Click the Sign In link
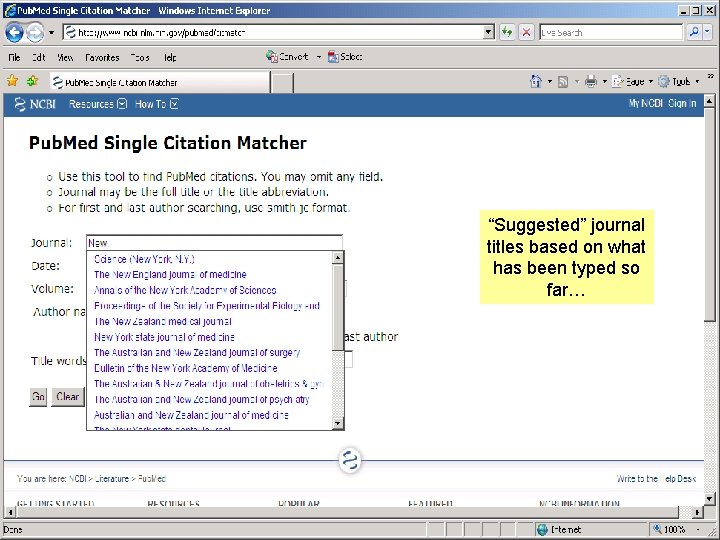This screenshot has width=720, height=540. [x=682, y=103]
